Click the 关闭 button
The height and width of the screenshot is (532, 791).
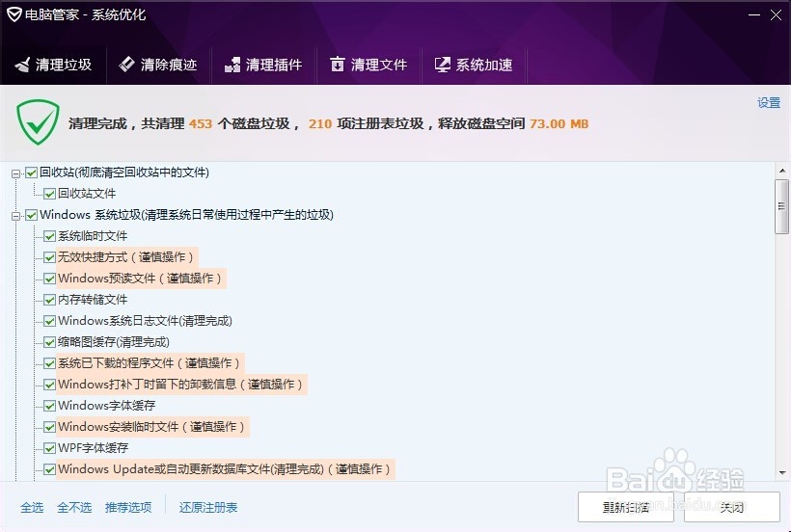click(x=732, y=507)
